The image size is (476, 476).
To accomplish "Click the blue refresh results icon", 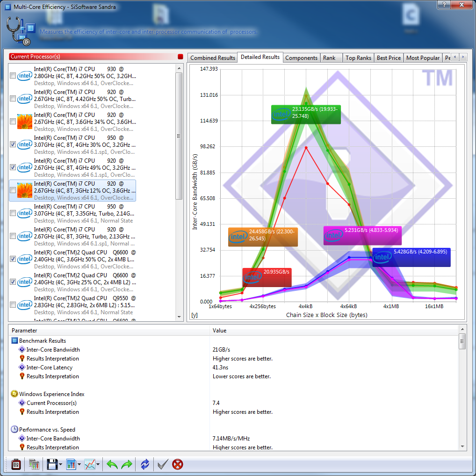I will tap(145, 464).
